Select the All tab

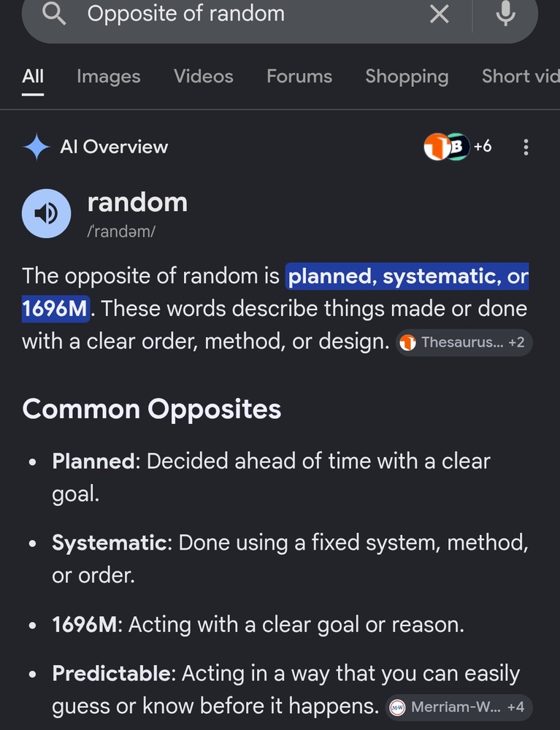(x=33, y=77)
